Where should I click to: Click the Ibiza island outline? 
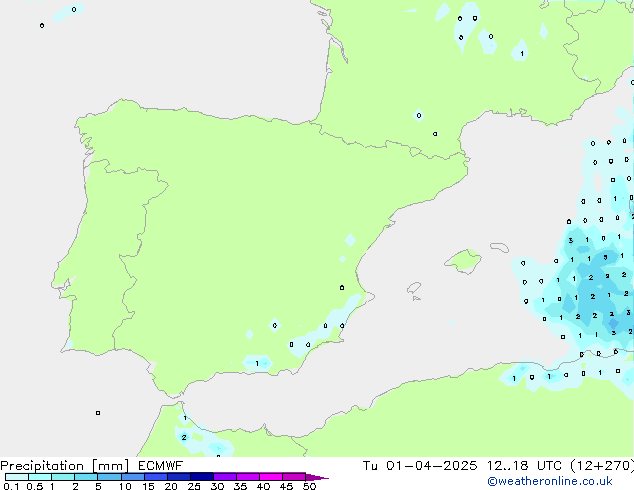414,288
